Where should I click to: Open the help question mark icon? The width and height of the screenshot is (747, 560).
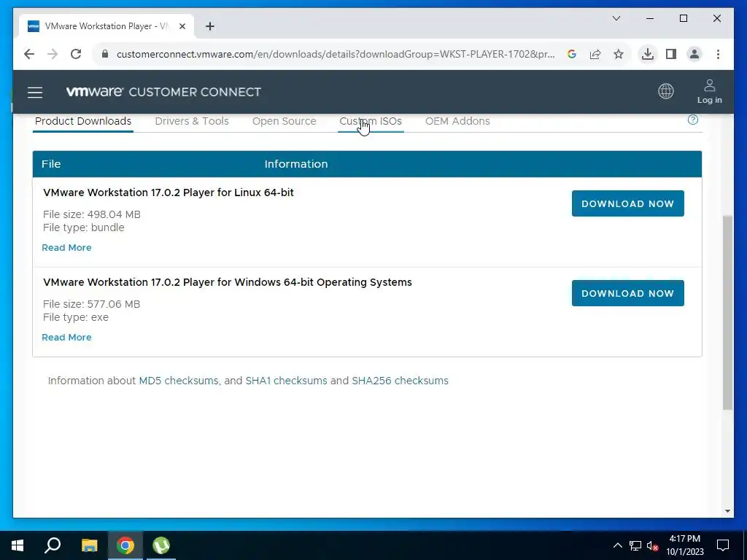point(693,120)
